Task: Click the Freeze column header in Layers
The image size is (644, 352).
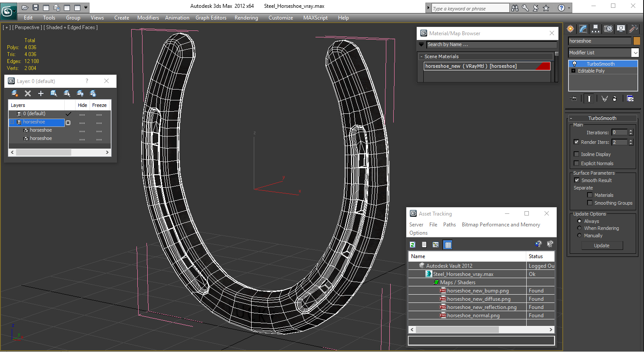Action: pyautogui.click(x=99, y=105)
